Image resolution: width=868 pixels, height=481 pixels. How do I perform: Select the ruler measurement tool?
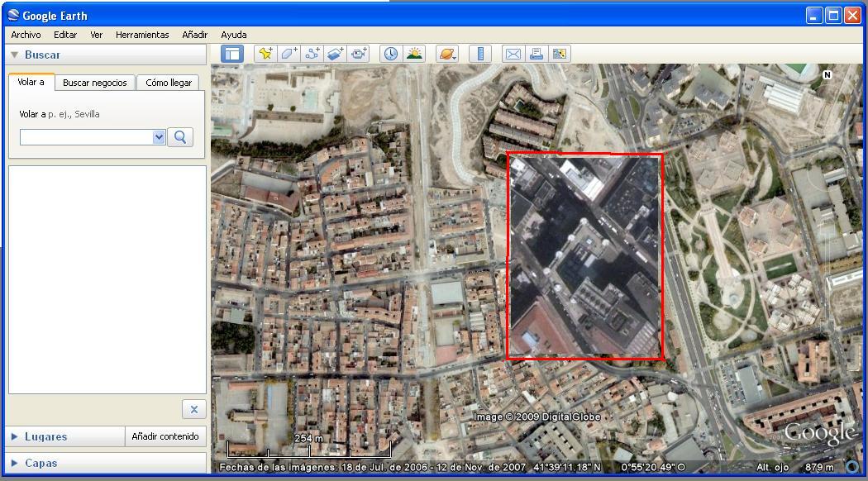coord(480,54)
